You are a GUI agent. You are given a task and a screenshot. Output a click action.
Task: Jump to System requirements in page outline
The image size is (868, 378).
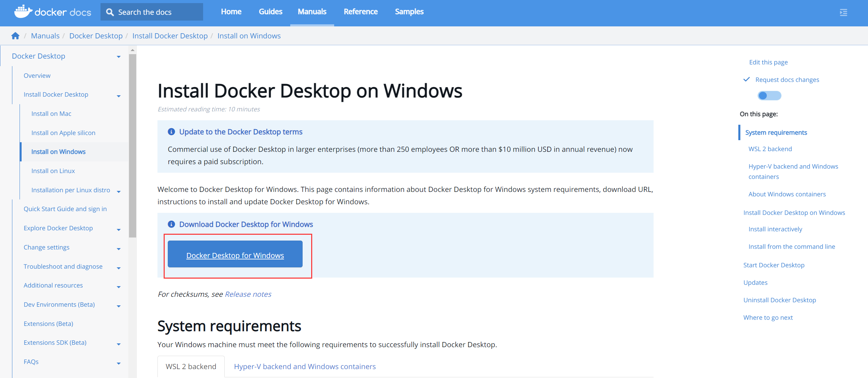coord(776,132)
